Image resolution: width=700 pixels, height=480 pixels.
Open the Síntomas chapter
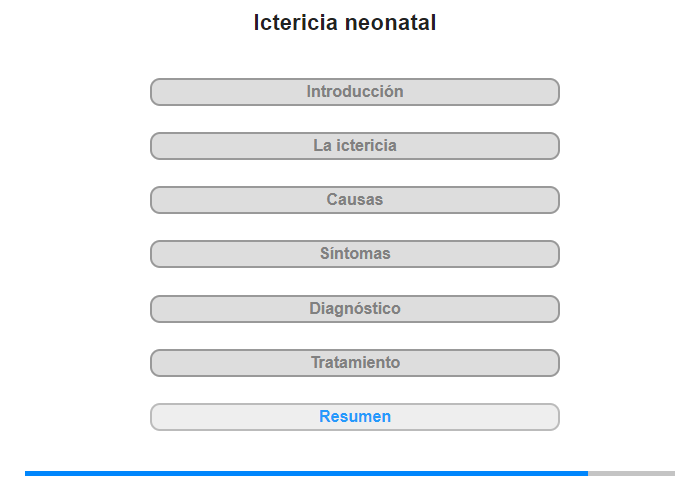(x=354, y=254)
